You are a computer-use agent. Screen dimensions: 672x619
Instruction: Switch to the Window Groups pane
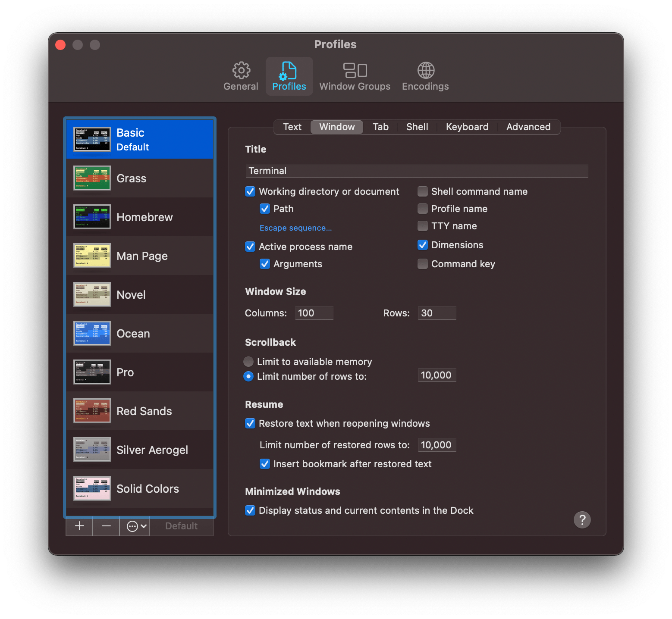(x=355, y=76)
